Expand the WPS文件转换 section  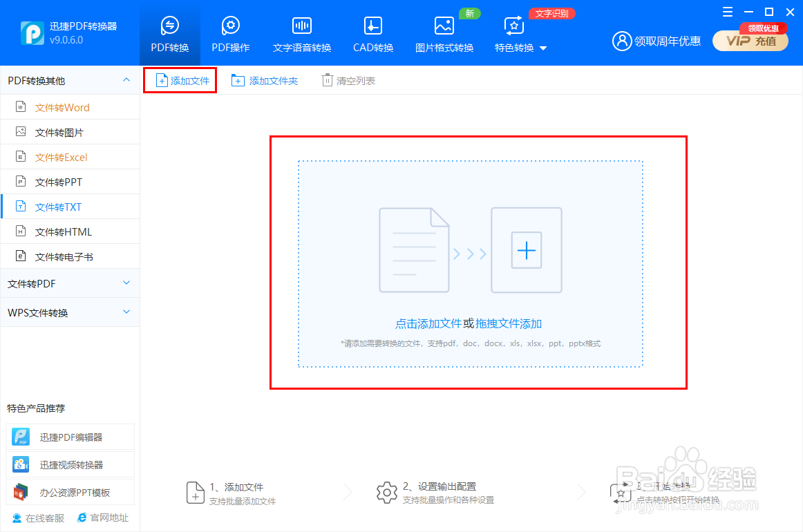pyautogui.click(x=70, y=312)
